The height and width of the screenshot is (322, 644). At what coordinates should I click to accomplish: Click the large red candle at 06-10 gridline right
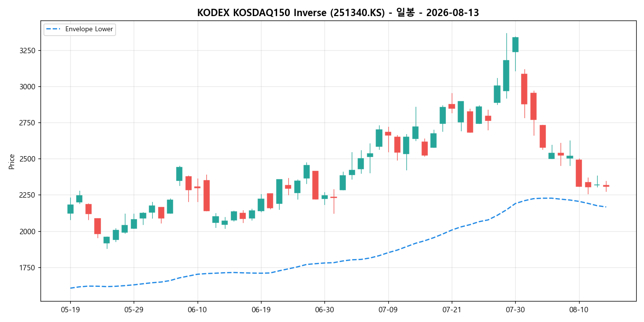click(x=206, y=196)
